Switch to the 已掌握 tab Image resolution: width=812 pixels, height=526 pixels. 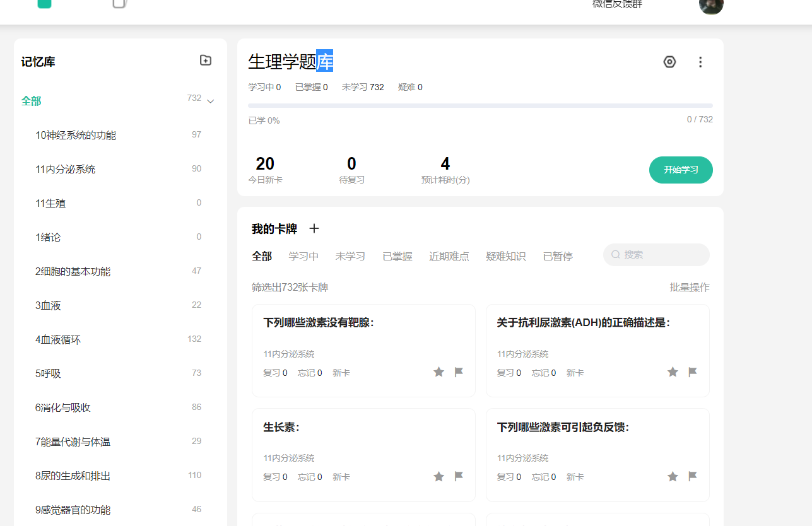click(397, 256)
